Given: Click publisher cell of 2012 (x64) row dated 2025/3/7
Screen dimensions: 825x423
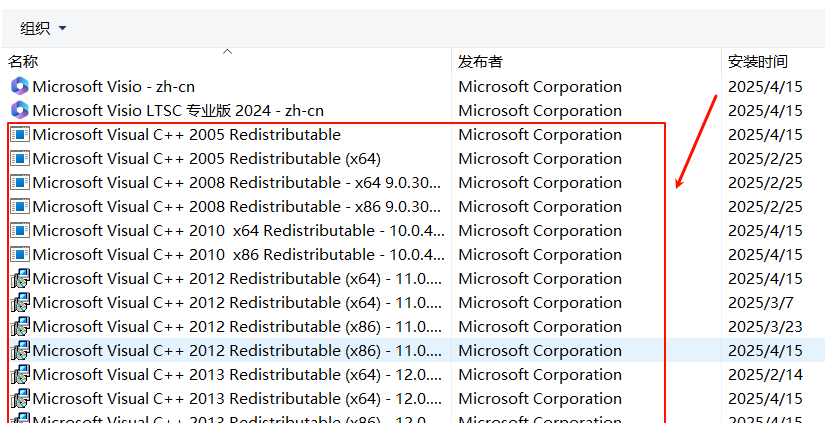Looking at the screenshot, I should (540, 303).
